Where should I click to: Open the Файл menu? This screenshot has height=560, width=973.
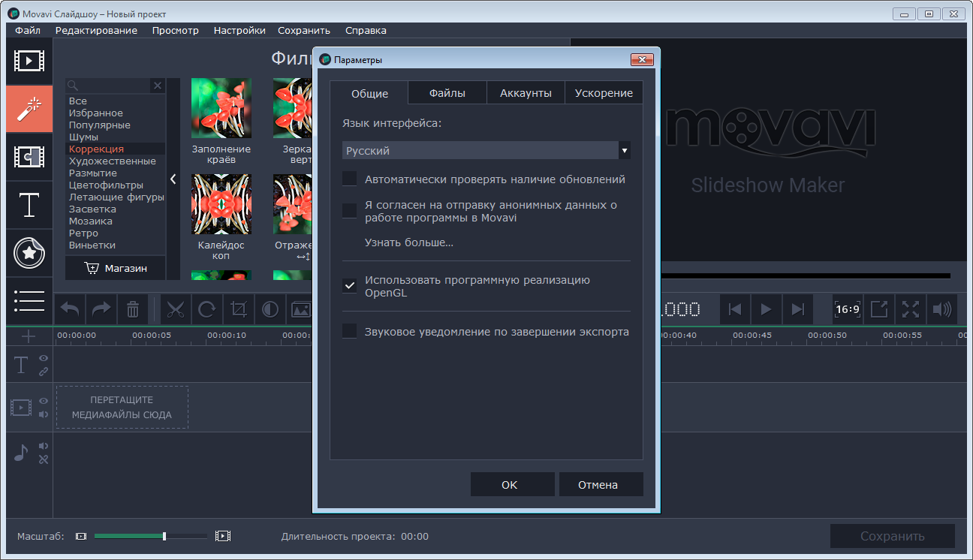28,30
